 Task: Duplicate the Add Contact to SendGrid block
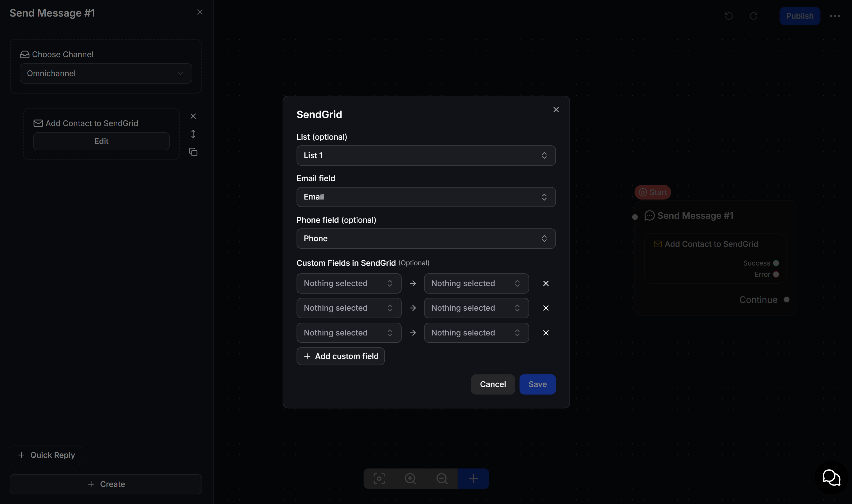click(x=193, y=152)
